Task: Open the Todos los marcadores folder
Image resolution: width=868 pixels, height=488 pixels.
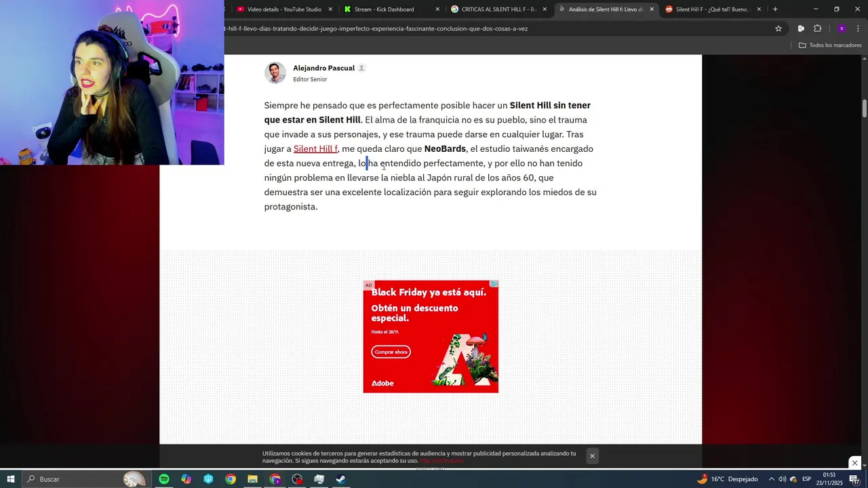Action: pyautogui.click(x=830, y=45)
